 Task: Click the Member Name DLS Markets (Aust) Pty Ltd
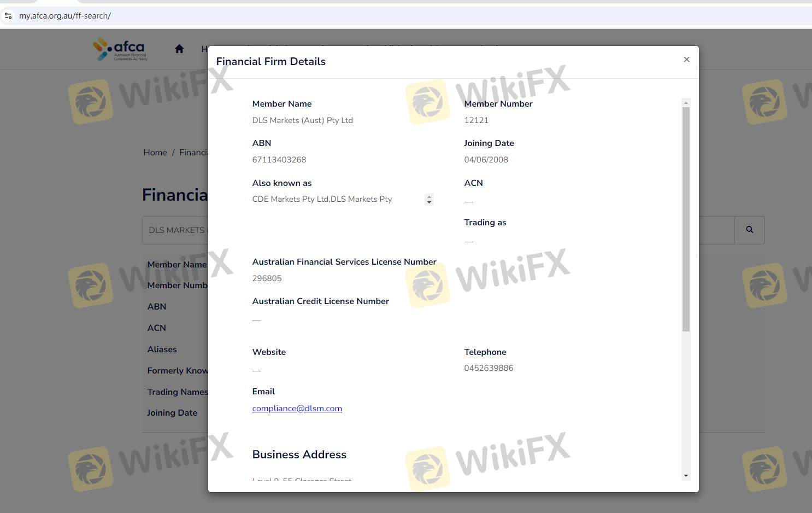pyautogui.click(x=302, y=120)
